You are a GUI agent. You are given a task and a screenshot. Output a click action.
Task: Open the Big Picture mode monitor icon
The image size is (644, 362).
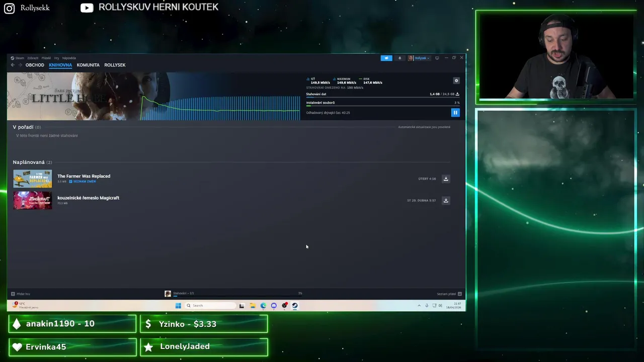click(x=437, y=58)
